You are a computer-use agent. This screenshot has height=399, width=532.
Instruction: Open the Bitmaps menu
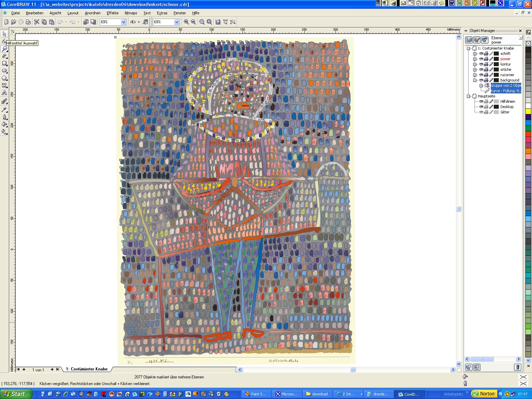coord(131,13)
